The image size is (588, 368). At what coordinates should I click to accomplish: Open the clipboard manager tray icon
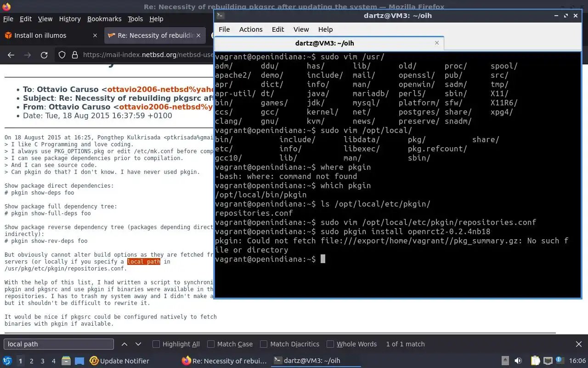point(536,361)
